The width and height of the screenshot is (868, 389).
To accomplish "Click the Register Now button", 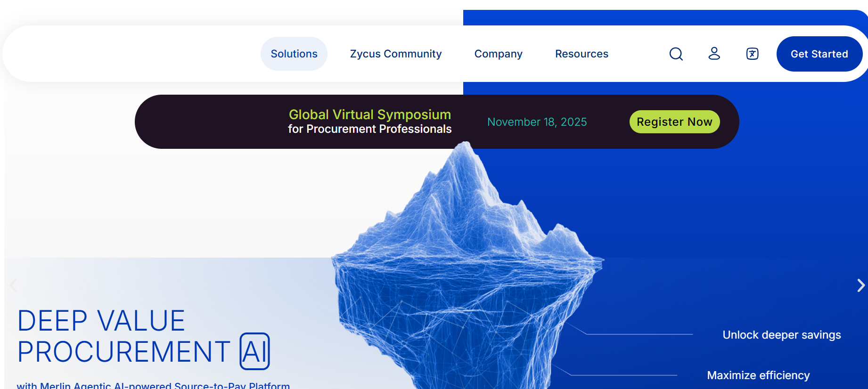I will 674,122.
